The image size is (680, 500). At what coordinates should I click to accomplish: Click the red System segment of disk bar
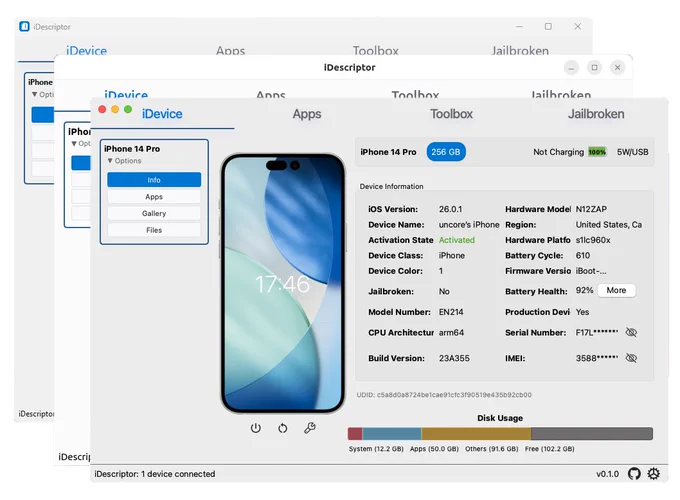click(x=355, y=434)
